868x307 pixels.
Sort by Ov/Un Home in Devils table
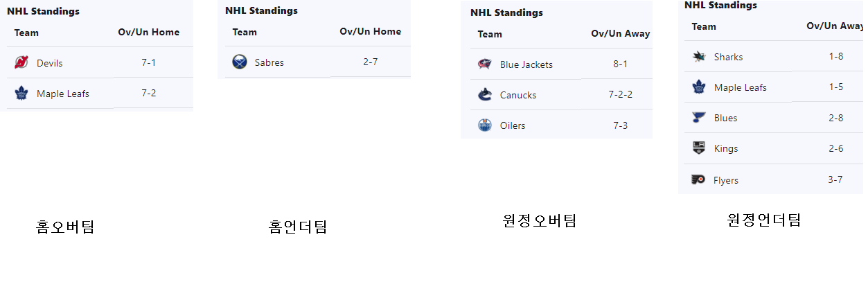coord(149,33)
